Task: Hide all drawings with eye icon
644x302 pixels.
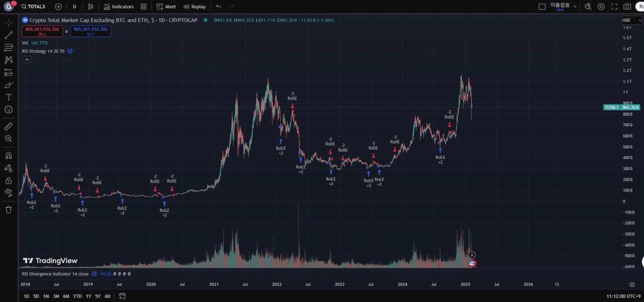Action: [9, 192]
